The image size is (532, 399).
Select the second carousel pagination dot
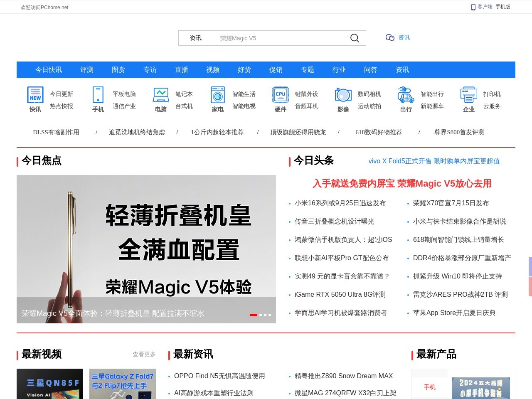point(260,315)
